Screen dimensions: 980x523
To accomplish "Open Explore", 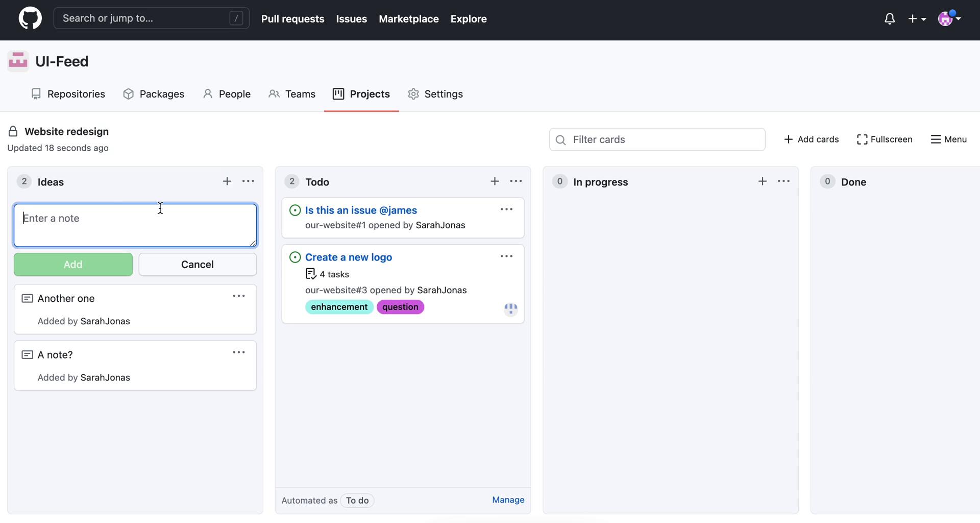I will [x=469, y=19].
